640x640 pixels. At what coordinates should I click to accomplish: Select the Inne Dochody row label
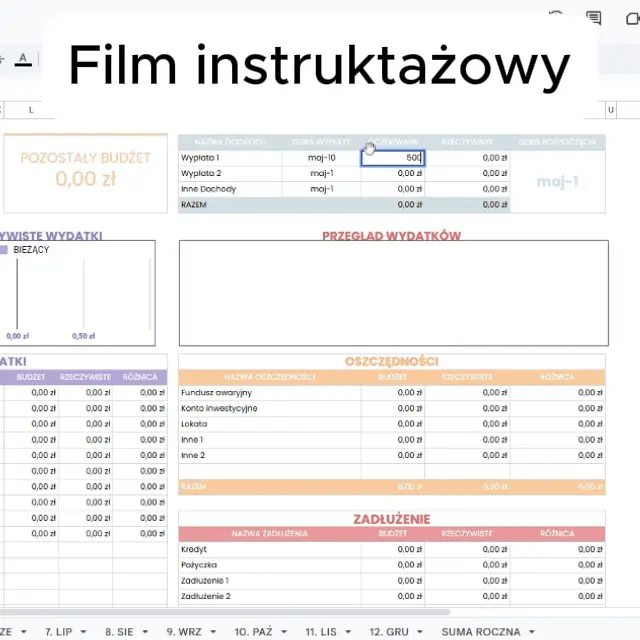point(230,189)
